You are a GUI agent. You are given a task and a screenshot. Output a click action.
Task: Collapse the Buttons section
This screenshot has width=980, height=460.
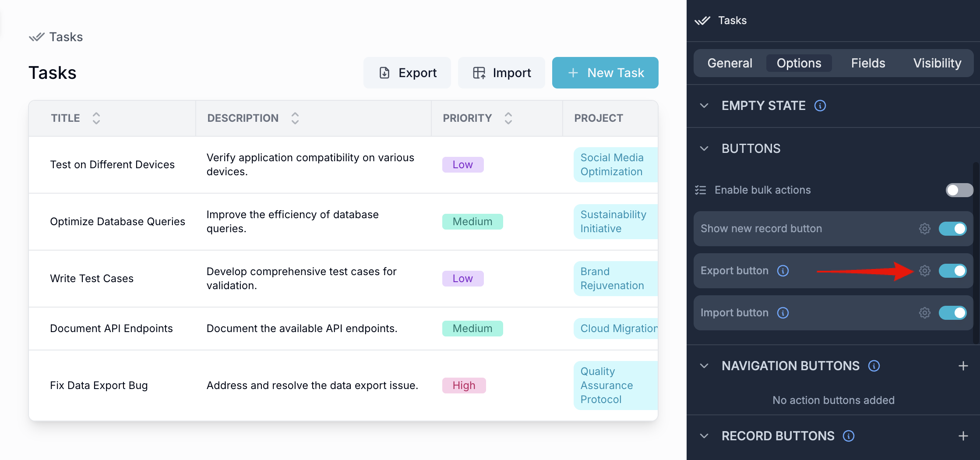tap(704, 149)
